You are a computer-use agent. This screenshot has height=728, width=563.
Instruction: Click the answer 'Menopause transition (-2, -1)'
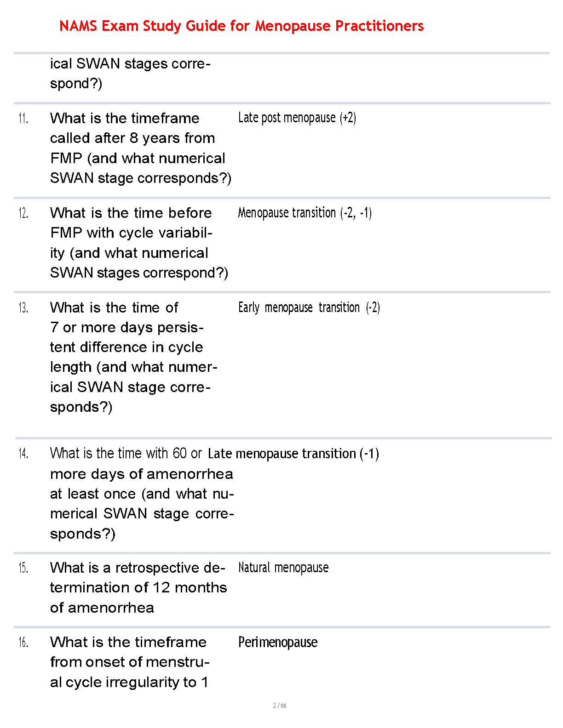point(304,213)
